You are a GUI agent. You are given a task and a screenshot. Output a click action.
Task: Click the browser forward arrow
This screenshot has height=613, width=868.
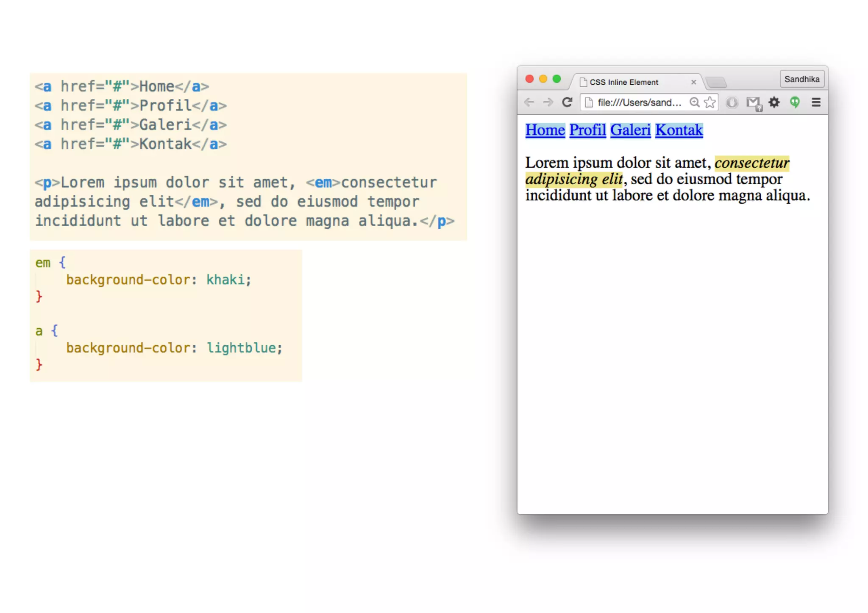548,103
